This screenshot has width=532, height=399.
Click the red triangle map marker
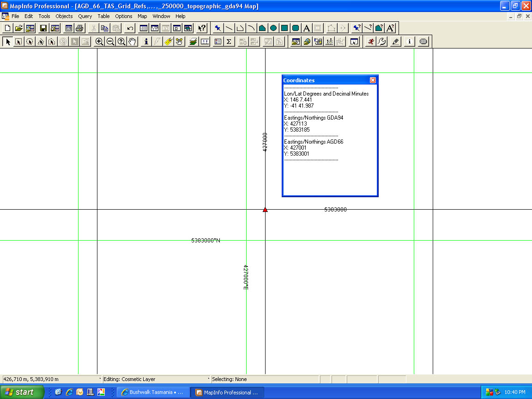pyautogui.click(x=266, y=210)
